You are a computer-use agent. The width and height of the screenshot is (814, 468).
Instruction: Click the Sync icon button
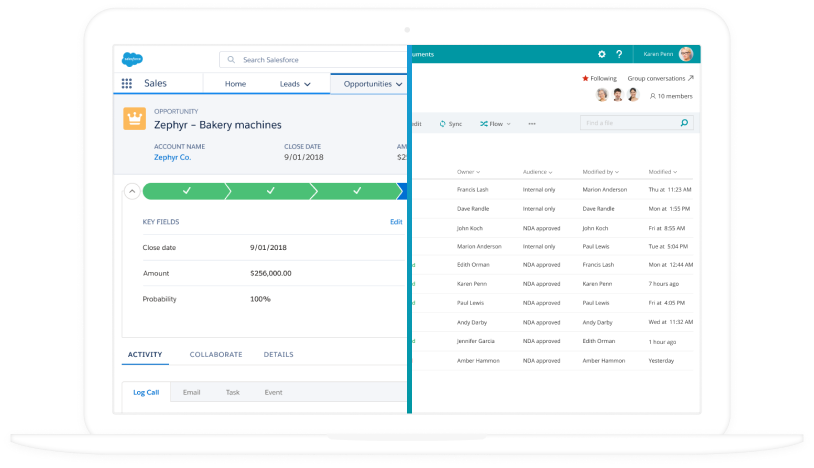coord(449,124)
